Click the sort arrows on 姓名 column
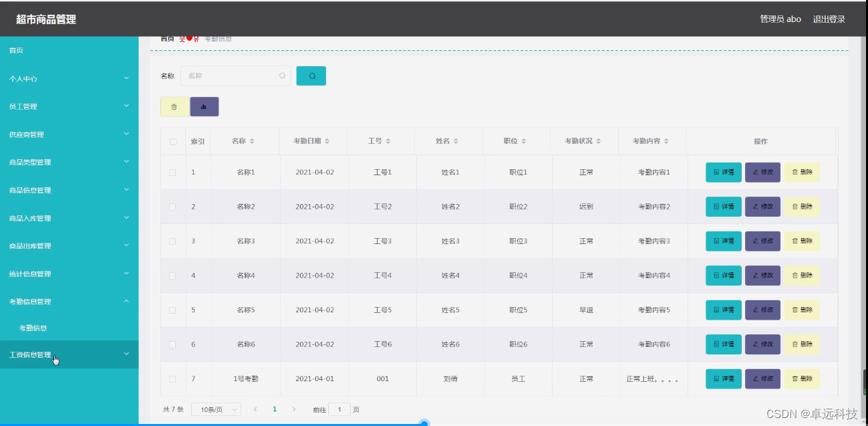The image size is (868, 426). click(456, 140)
